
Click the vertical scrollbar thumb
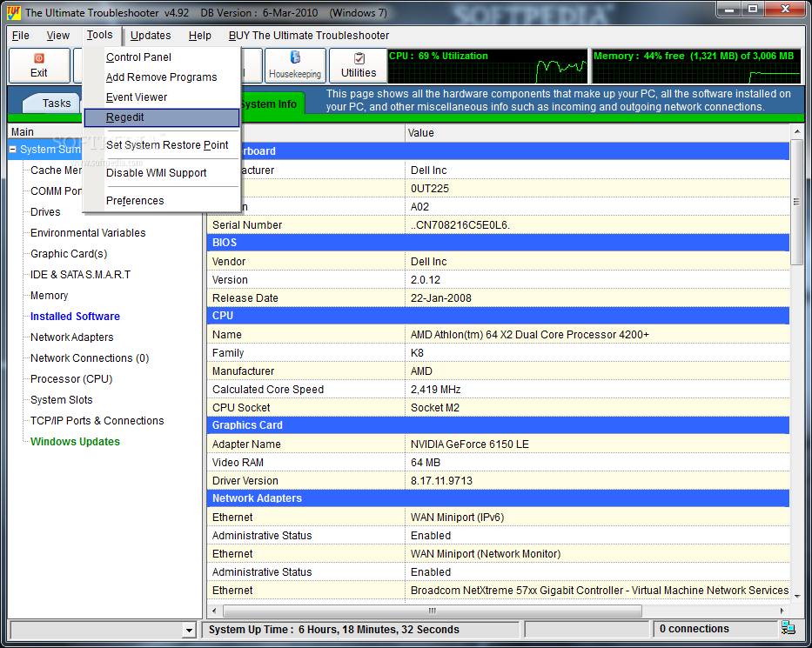coord(797,202)
